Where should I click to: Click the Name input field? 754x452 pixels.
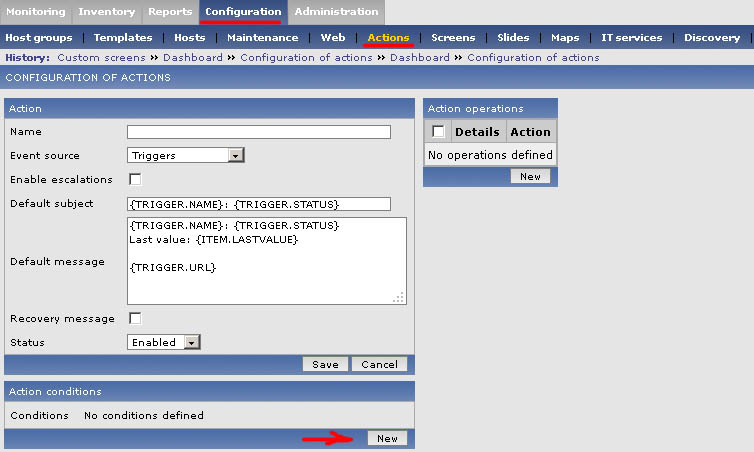259,132
